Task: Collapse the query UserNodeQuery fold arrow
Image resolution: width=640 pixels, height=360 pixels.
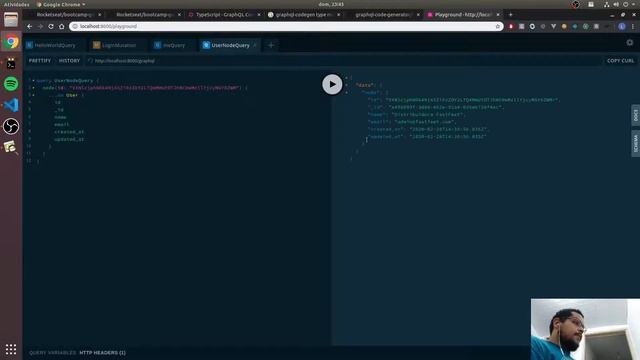Action: 33,80
